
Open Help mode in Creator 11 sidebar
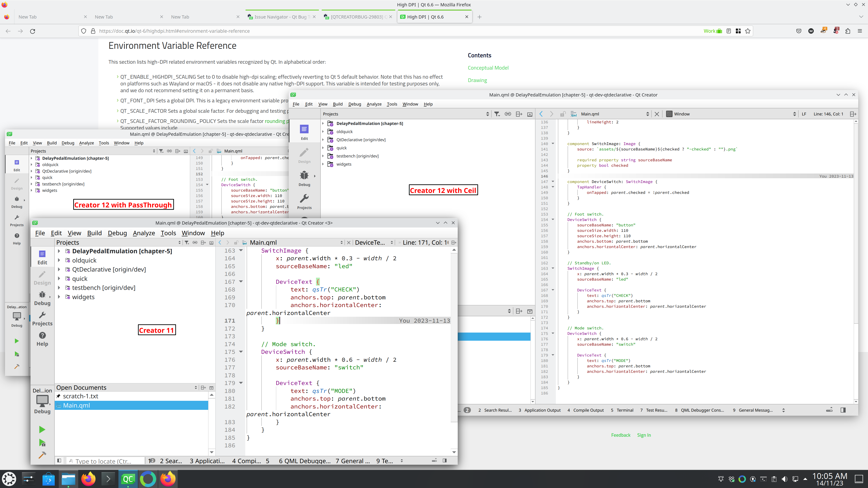[x=42, y=339]
